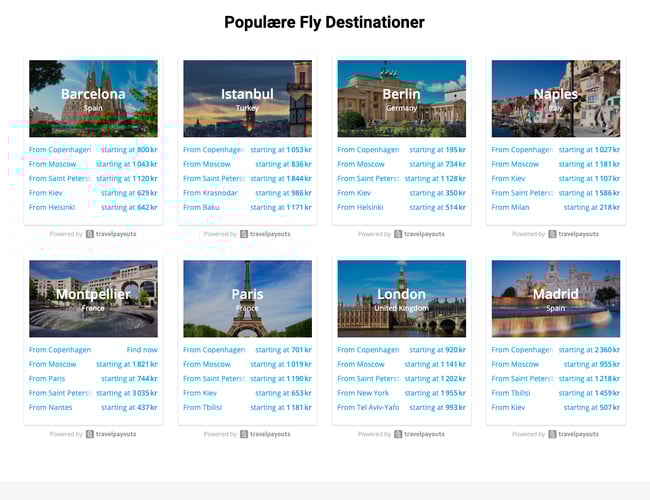Click travelpayouts logo icon under Naples card

(552, 234)
